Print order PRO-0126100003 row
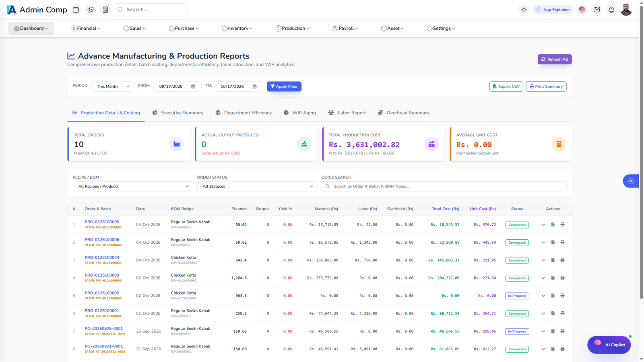The width and height of the screenshot is (644, 362). click(562, 278)
